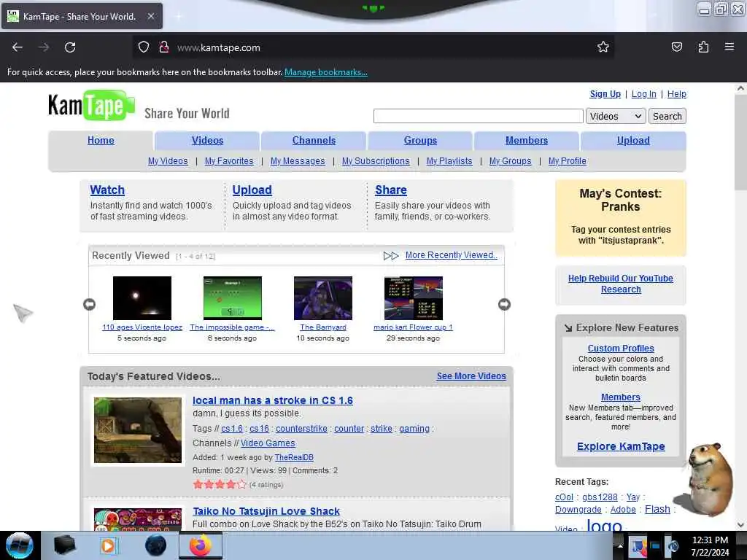Open the Upload tab
Image resolution: width=747 pixels, height=560 pixels.
pyautogui.click(x=633, y=141)
